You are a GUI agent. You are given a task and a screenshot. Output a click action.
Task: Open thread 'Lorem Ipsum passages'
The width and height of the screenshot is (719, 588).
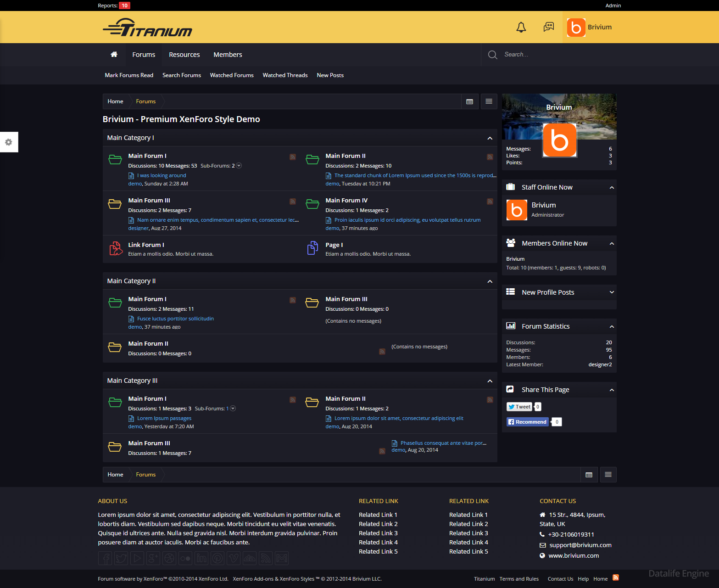164,418
